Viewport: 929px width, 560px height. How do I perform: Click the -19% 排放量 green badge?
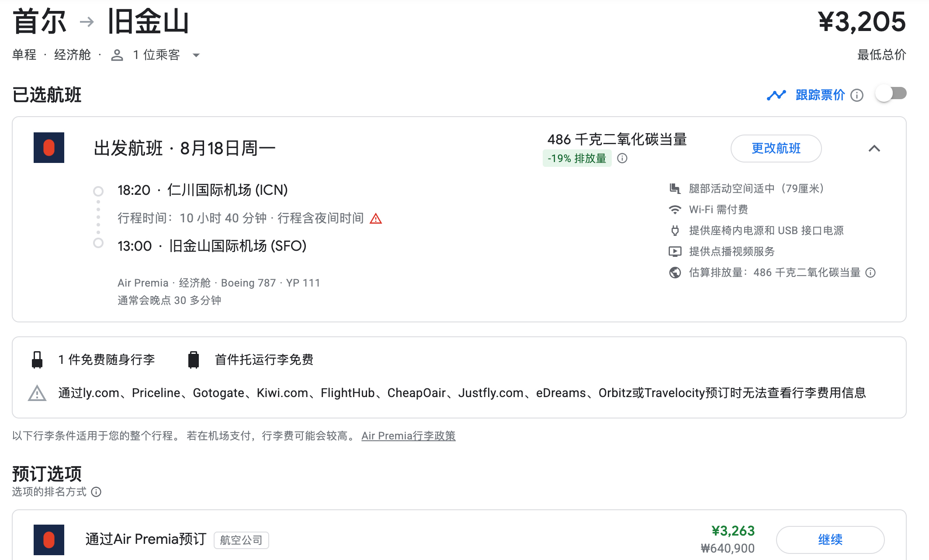pyautogui.click(x=577, y=158)
